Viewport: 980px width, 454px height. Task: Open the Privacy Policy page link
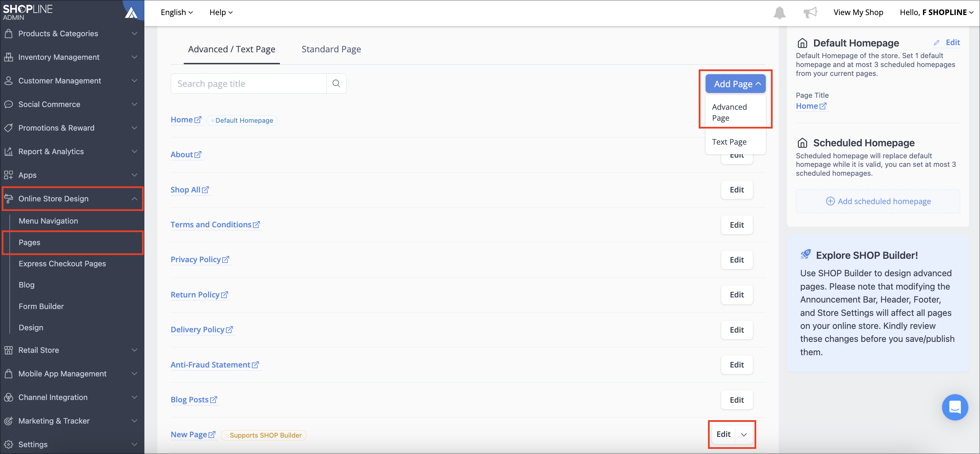(x=200, y=260)
